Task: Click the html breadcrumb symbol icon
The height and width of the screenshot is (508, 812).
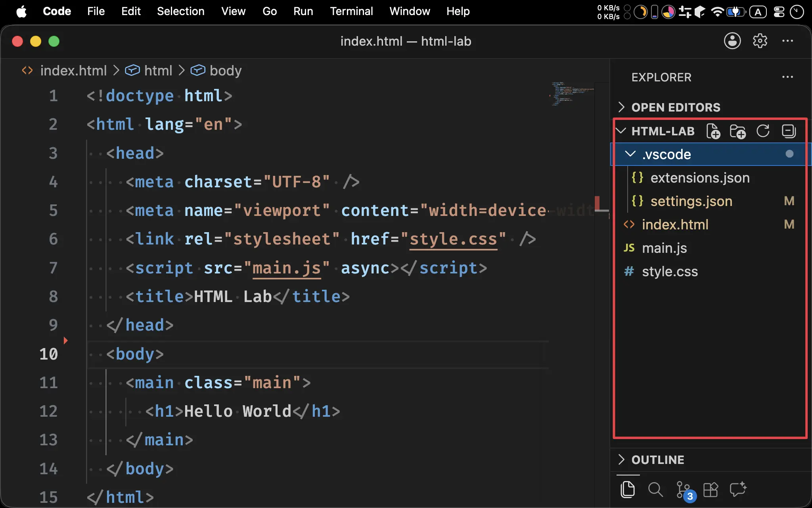Action: 132,71
